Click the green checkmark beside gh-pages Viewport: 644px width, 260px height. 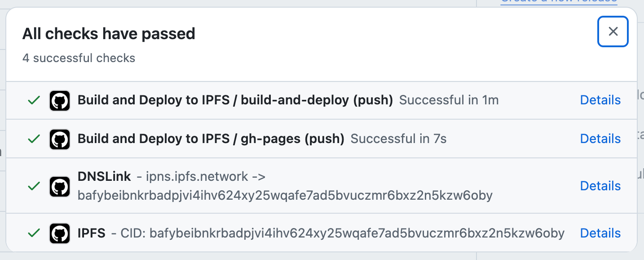(33, 139)
